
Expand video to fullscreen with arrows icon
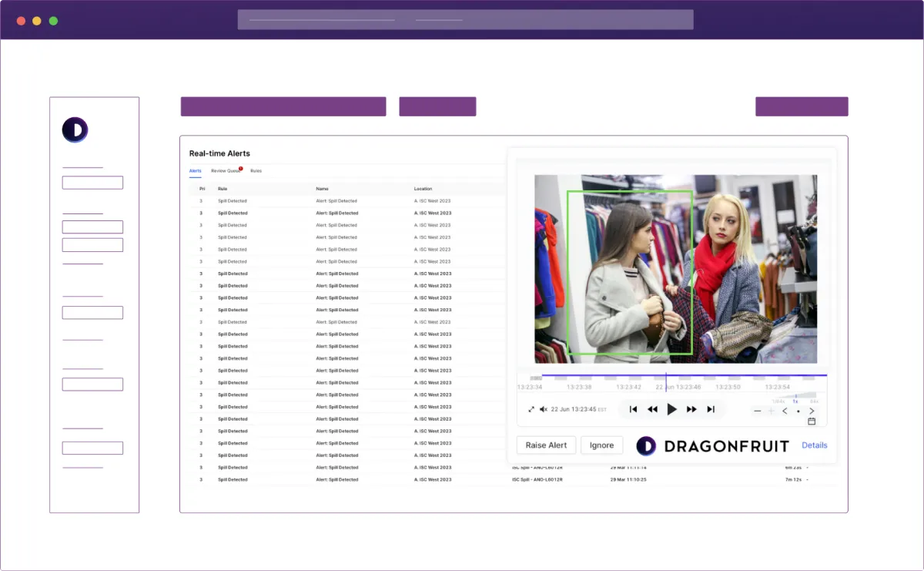[x=531, y=409]
